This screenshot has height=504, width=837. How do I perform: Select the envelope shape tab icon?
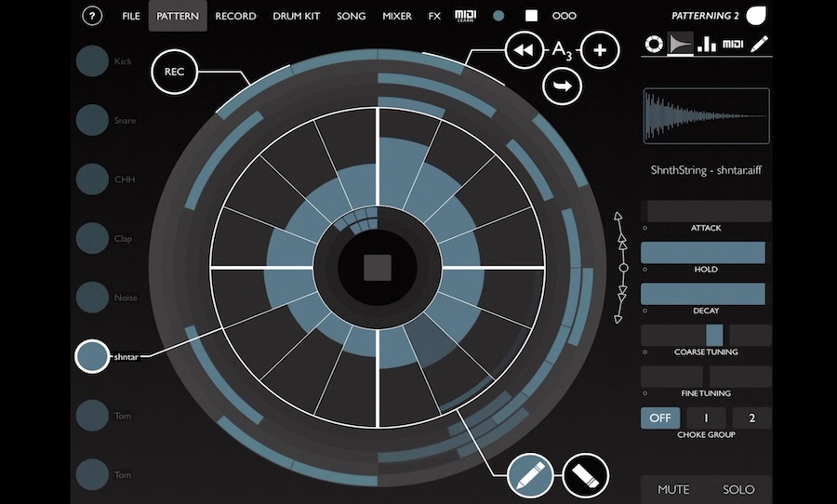coord(681,44)
